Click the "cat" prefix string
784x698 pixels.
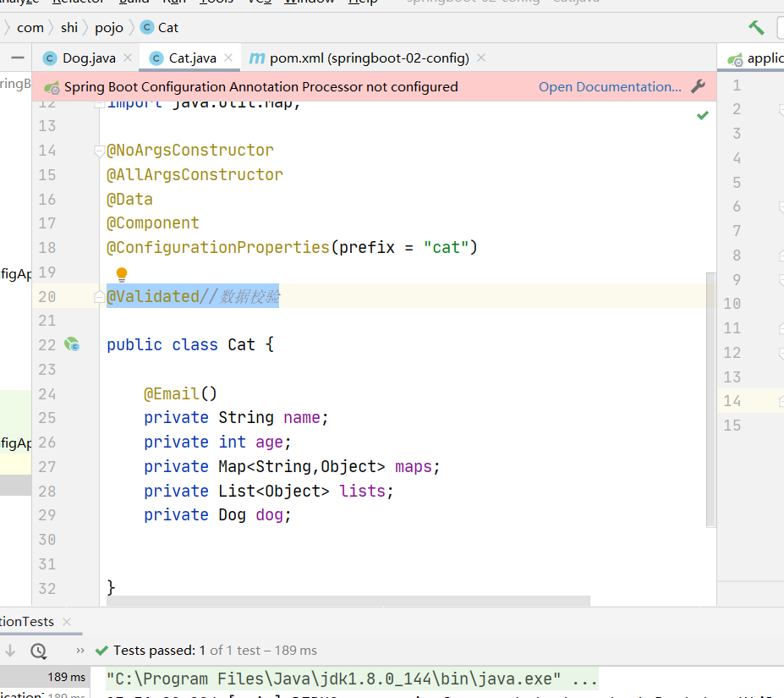coord(446,247)
